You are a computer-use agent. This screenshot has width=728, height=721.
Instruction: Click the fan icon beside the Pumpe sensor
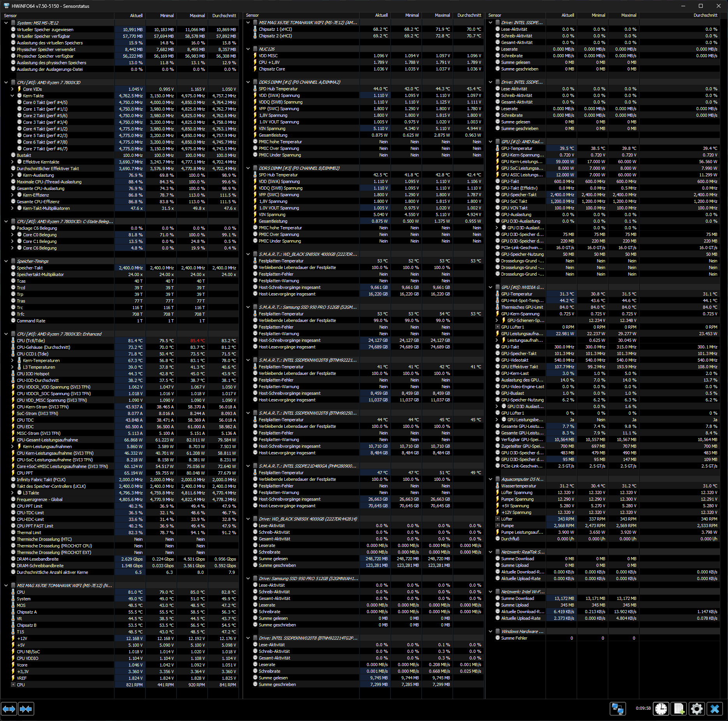[x=498, y=526]
